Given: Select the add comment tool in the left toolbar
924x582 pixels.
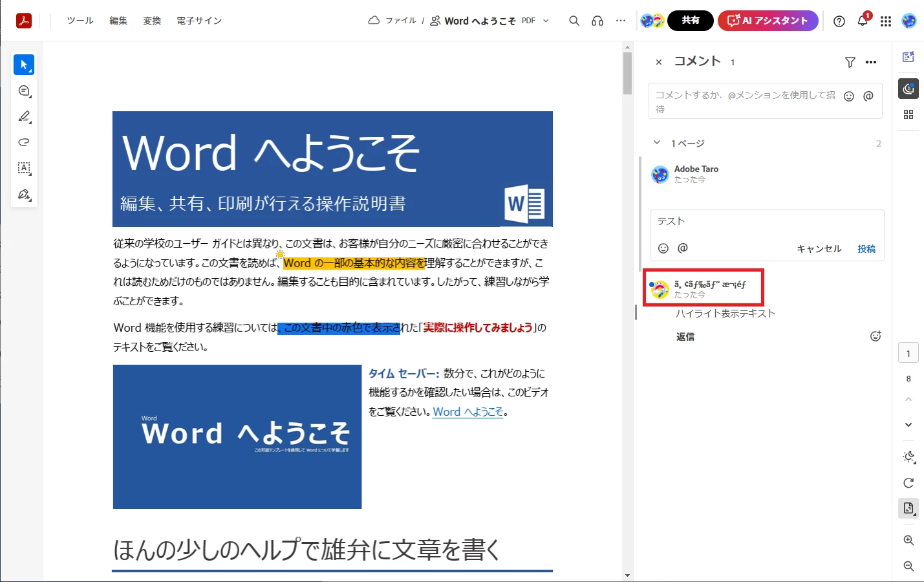Looking at the screenshot, I should point(24,91).
